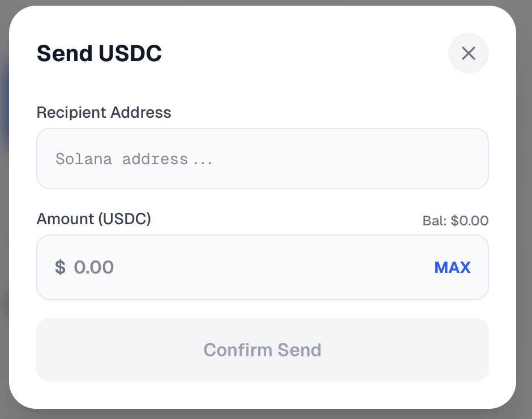Close the Send USDC dialog

click(468, 53)
